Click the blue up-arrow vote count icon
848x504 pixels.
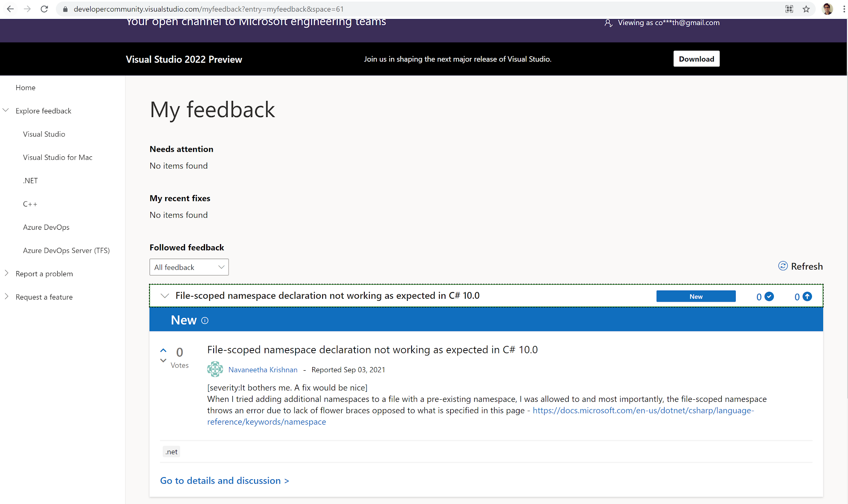pos(807,296)
